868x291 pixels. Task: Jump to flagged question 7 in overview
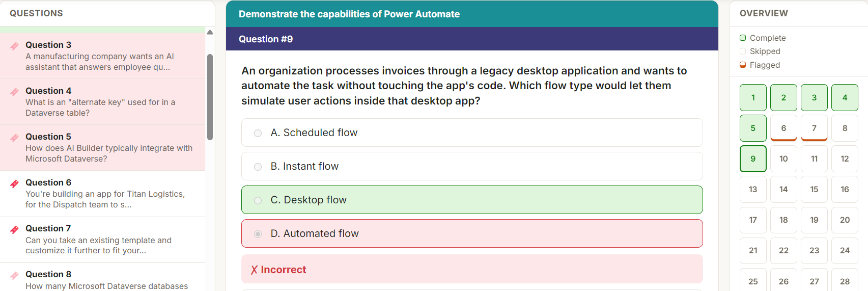pyautogui.click(x=814, y=128)
